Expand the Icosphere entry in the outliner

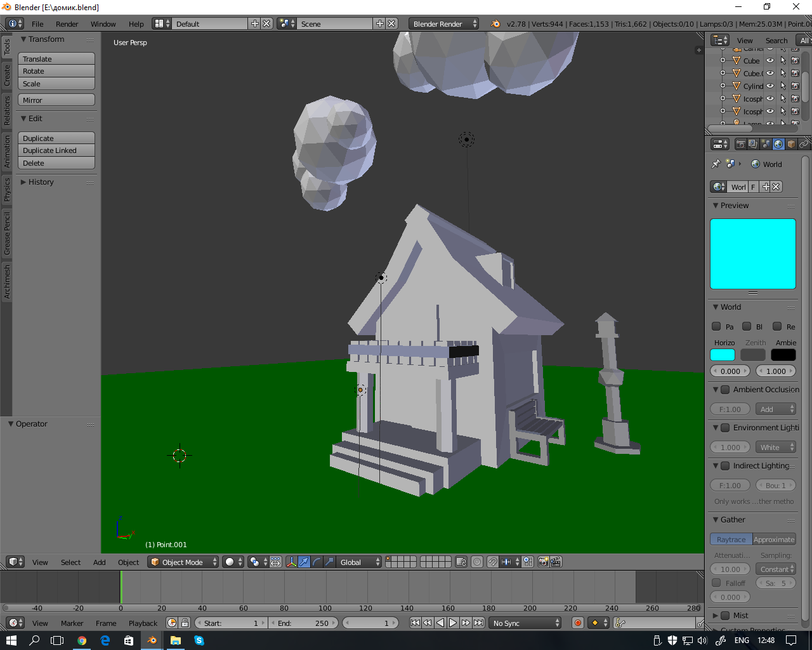(x=723, y=98)
